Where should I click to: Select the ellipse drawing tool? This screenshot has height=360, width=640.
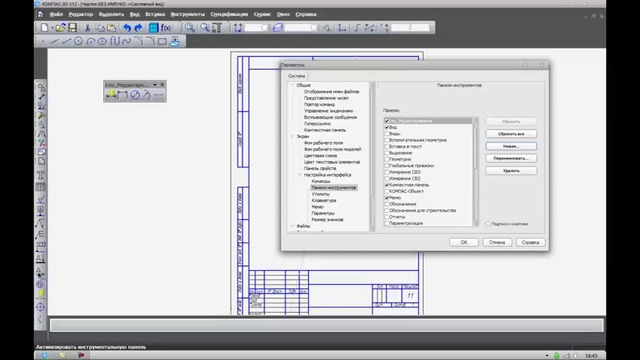(x=102, y=41)
